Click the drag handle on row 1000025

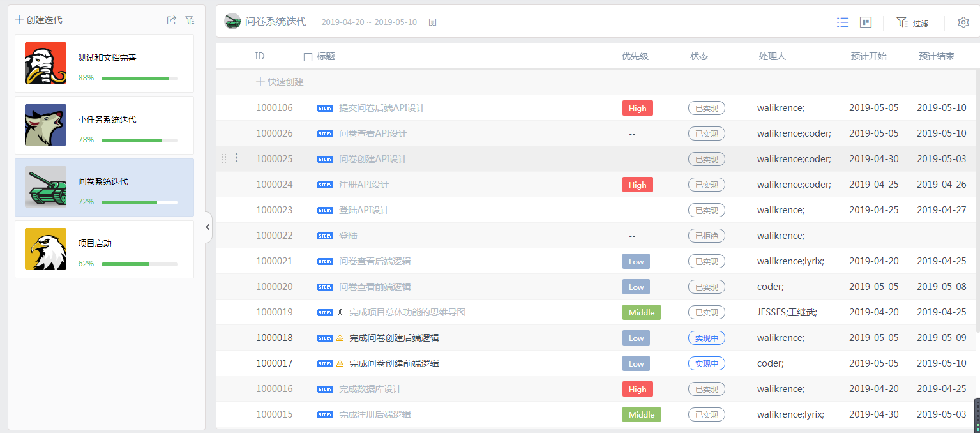pos(224,158)
